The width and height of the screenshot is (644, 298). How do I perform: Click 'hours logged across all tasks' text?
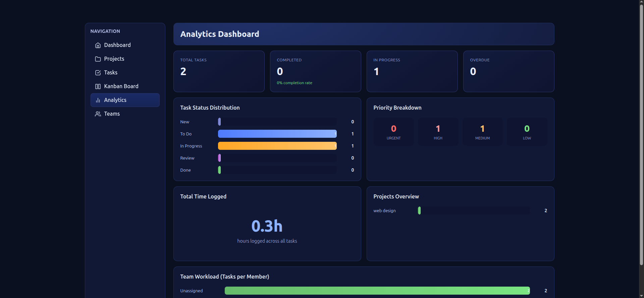click(x=267, y=241)
